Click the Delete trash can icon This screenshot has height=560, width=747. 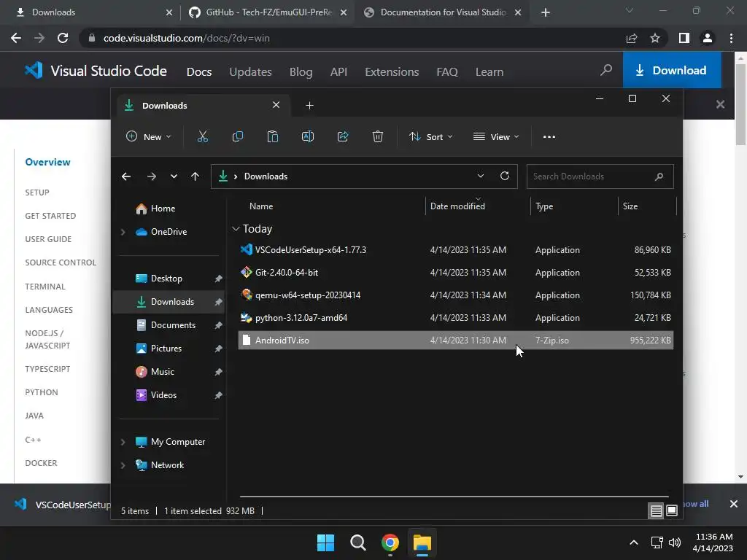tap(378, 136)
